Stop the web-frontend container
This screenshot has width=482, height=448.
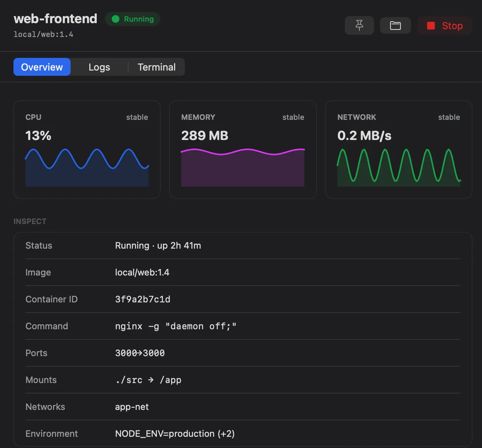[x=445, y=25]
